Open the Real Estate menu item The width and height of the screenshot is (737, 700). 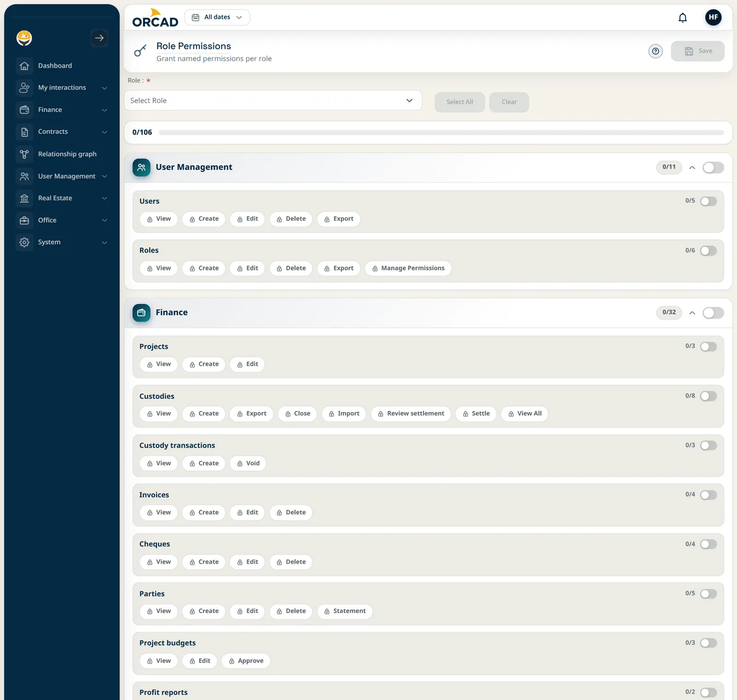pyautogui.click(x=62, y=198)
